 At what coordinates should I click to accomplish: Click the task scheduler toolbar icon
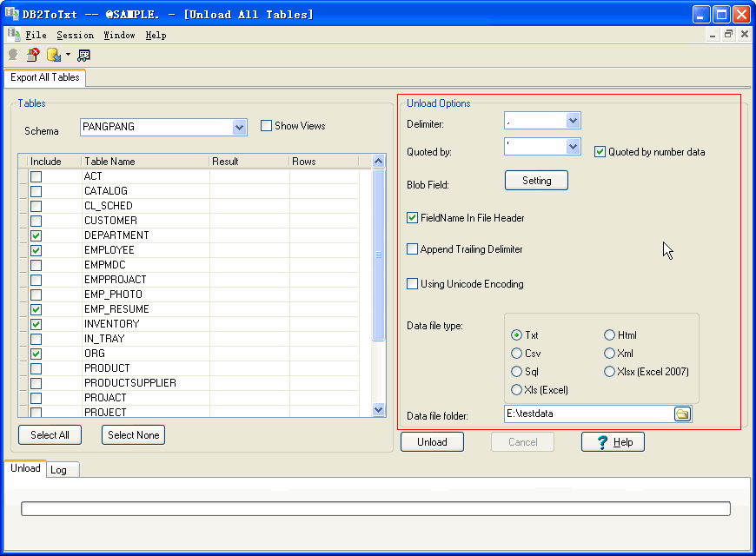pyautogui.click(x=83, y=56)
